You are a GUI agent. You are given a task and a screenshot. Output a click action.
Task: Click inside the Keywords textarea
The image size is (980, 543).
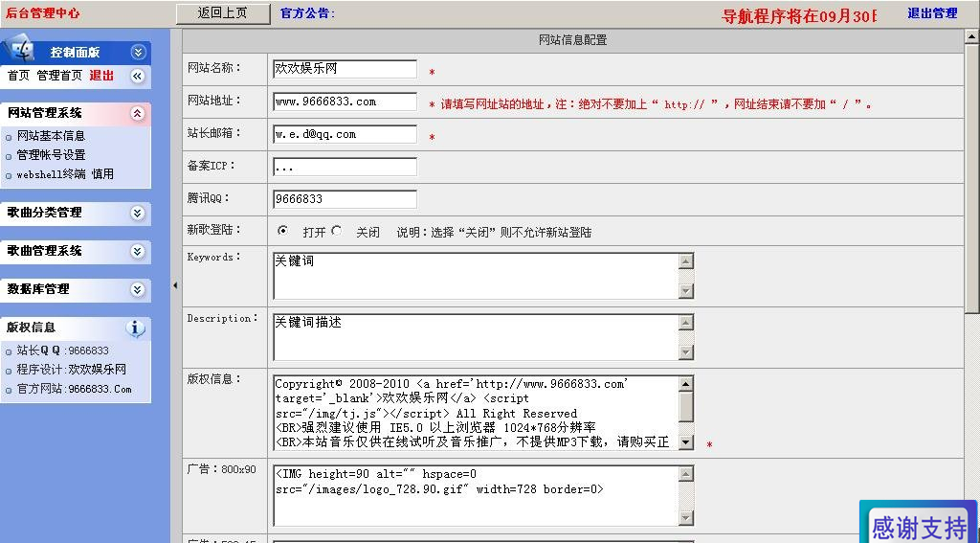click(x=476, y=276)
